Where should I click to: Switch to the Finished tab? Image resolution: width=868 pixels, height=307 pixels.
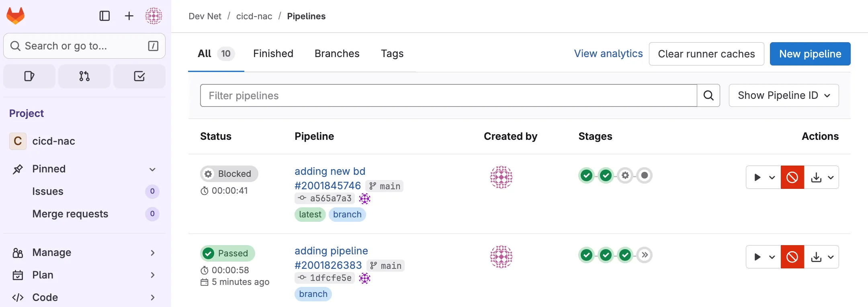tap(273, 54)
